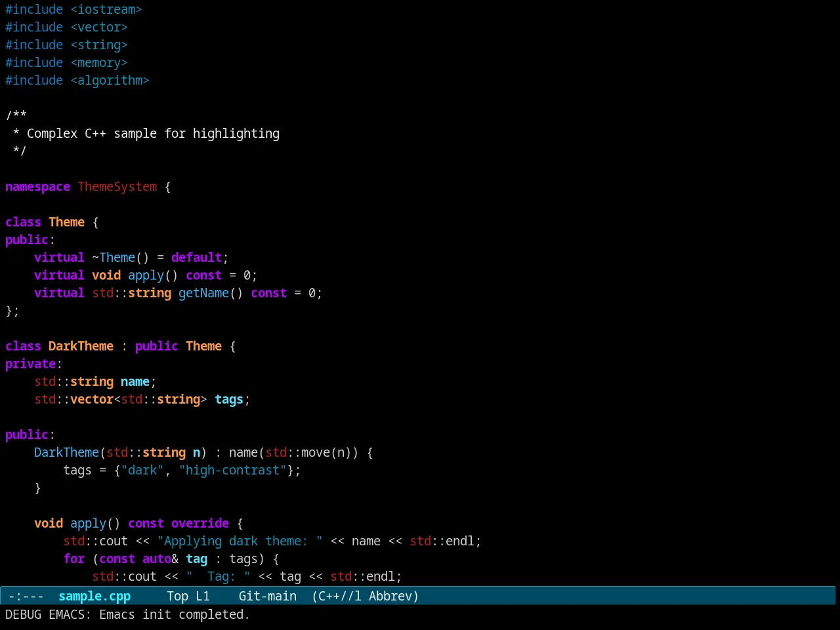Place cursor on '#include <vector>' line

pyautogui.click(x=66, y=27)
